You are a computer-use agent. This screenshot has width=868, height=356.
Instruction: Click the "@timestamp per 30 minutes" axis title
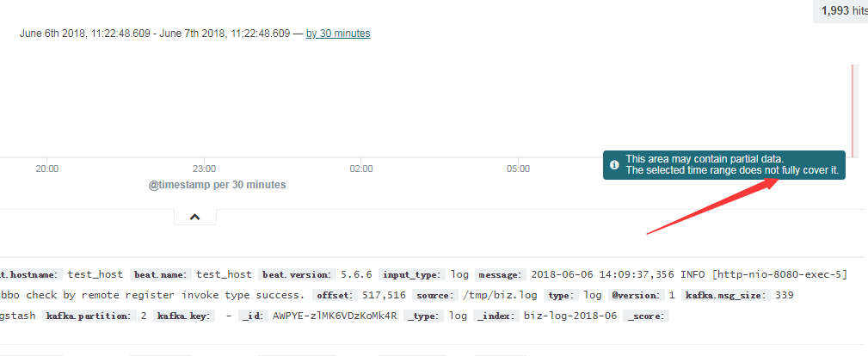coord(218,185)
